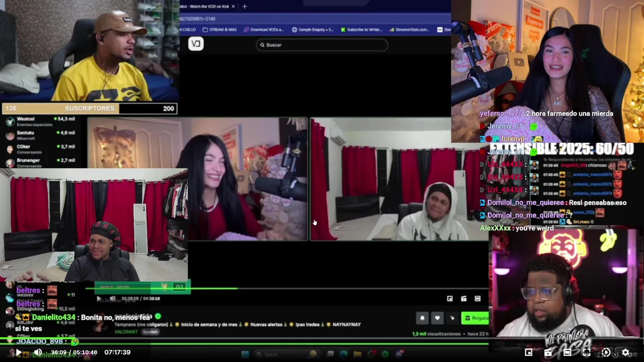Open the Westcol channel in the sidebar
Image resolution: width=644 pixels, height=362 pixels.
tap(40, 121)
